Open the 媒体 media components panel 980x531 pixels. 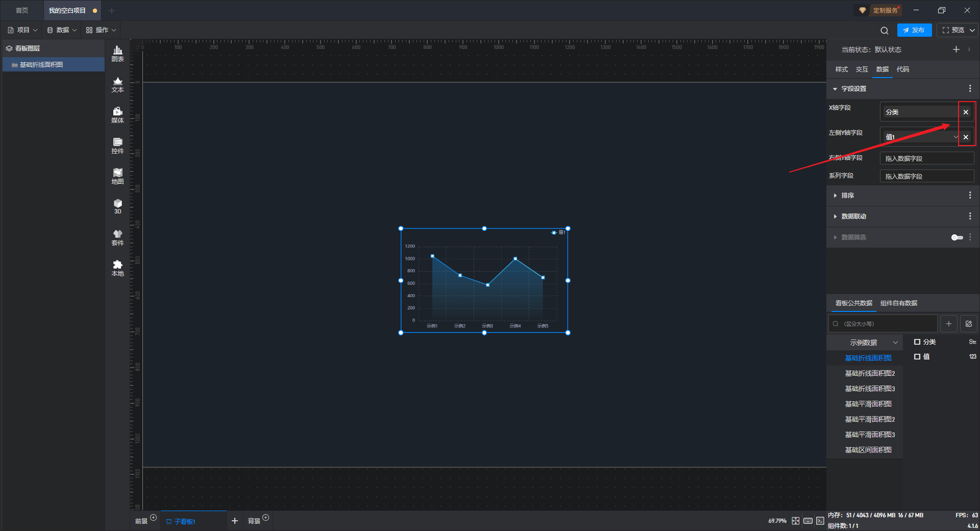(117, 115)
